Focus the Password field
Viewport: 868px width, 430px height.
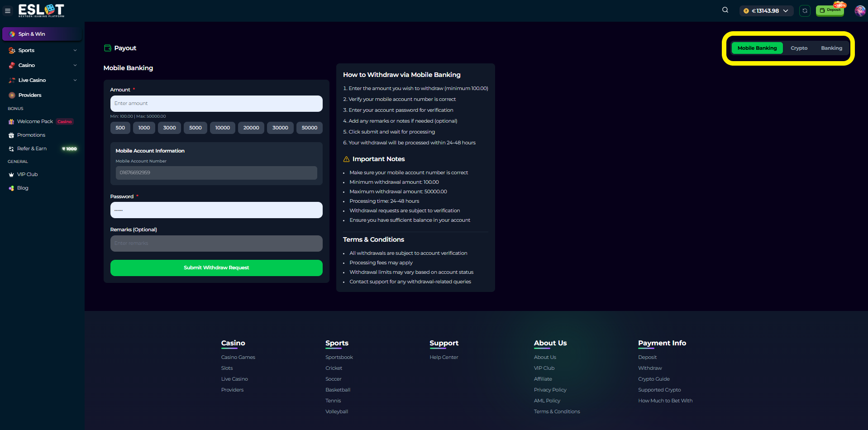click(216, 210)
